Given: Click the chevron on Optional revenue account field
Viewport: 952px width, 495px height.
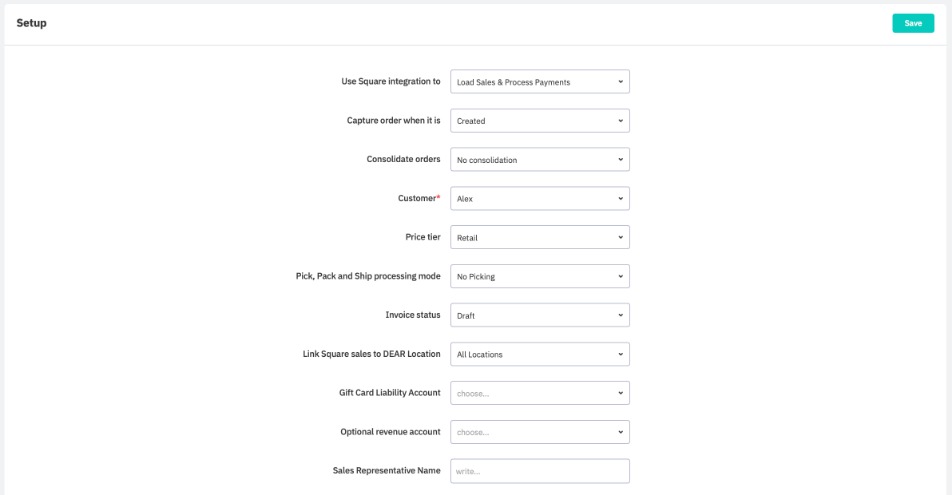Looking at the screenshot, I should (620, 432).
